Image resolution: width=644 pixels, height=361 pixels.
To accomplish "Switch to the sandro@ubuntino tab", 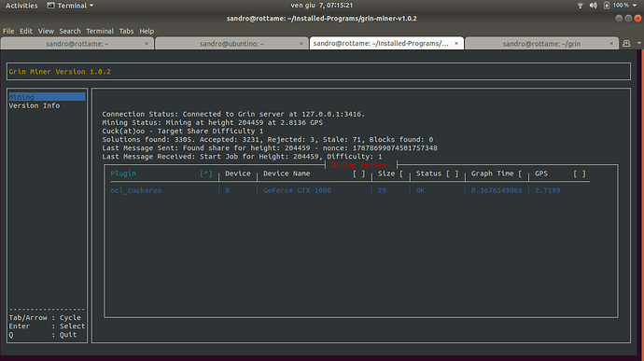I will (x=231, y=44).
